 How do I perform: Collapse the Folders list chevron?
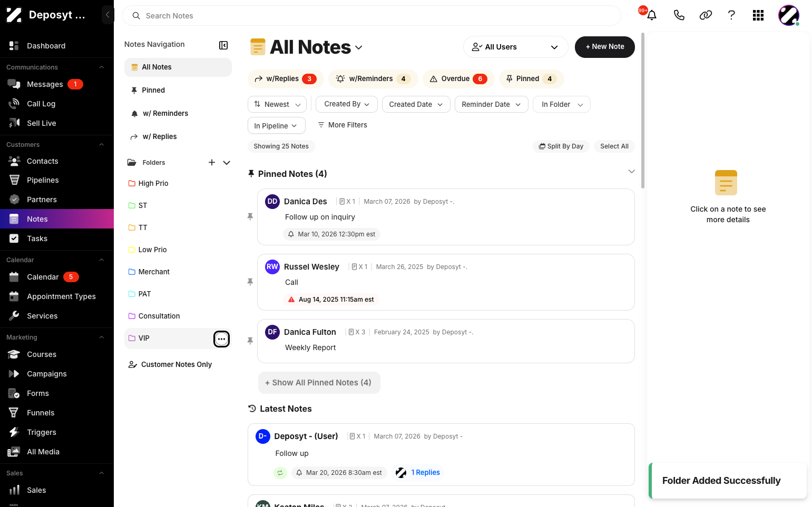click(227, 163)
